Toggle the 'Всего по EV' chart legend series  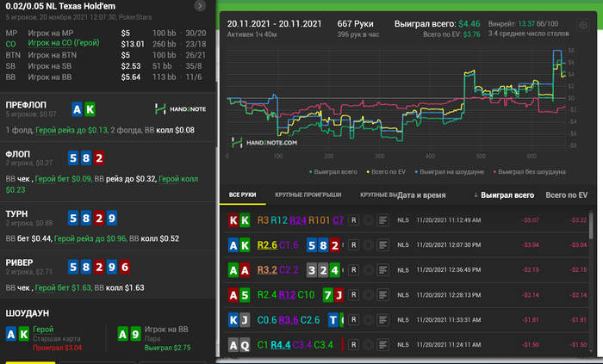coord(386,171)
